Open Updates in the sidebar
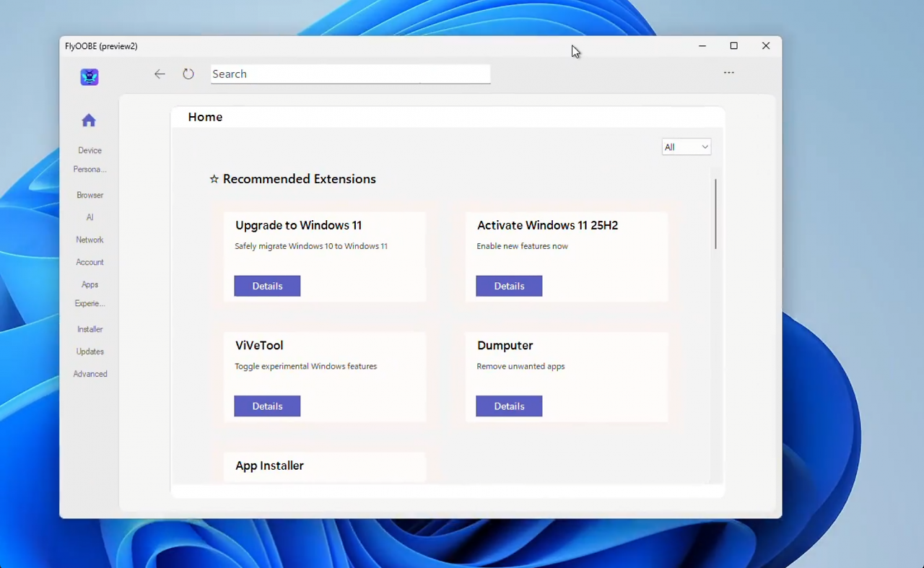The image size is (924, 568). (x=90, y=351)
